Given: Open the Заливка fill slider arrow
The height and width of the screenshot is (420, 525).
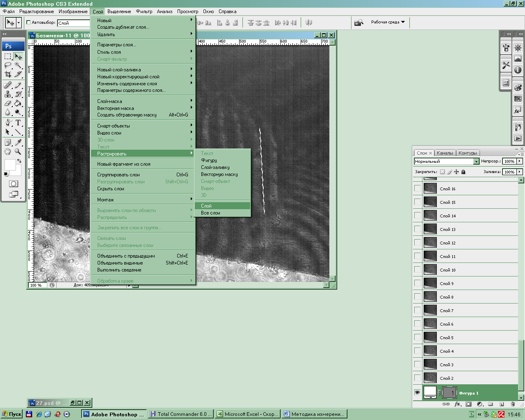Looking at the screenshot, I should coord(520,172).
